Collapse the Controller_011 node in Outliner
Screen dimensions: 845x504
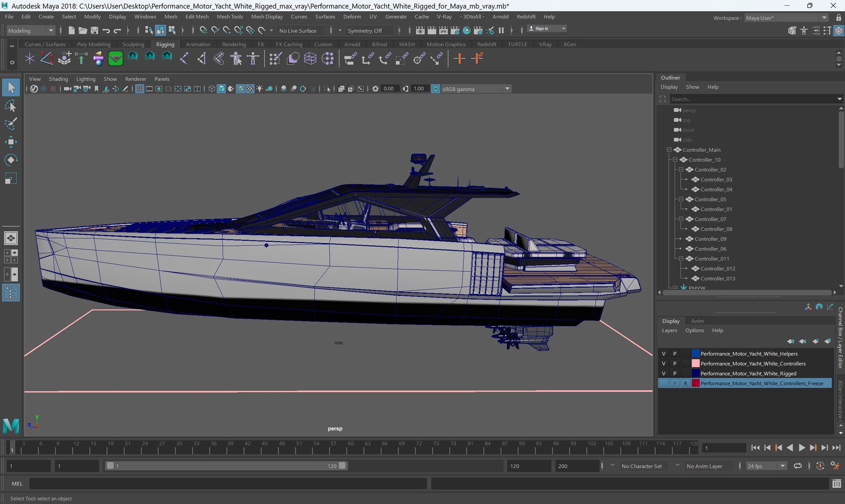point(681,259)
